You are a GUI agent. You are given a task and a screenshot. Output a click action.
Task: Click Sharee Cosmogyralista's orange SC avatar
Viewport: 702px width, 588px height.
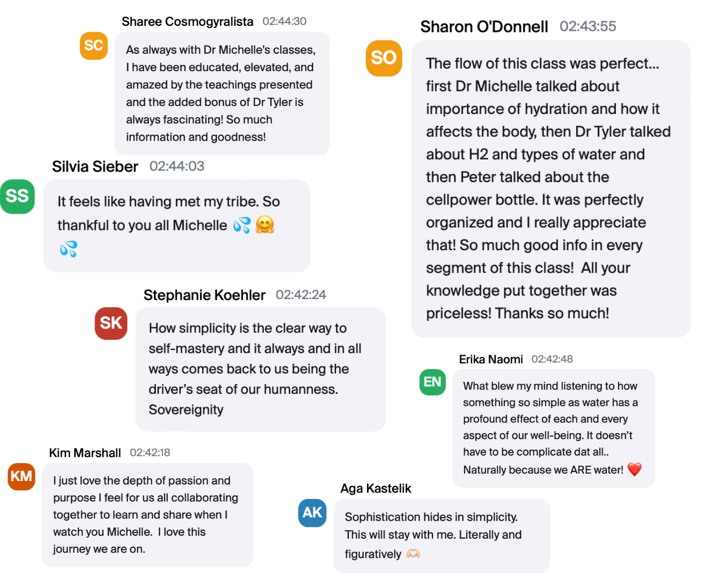94,46
